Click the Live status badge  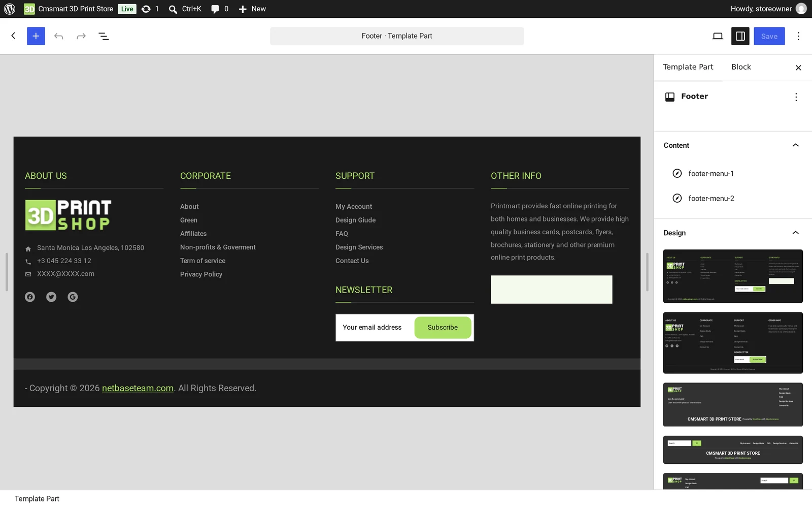coord(127,9)
